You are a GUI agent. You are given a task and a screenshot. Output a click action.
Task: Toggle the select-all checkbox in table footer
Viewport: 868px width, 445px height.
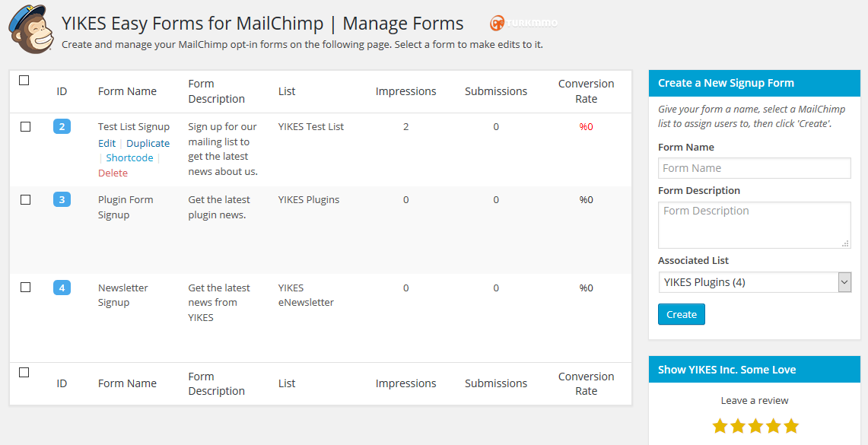click(x=24, y=373)
